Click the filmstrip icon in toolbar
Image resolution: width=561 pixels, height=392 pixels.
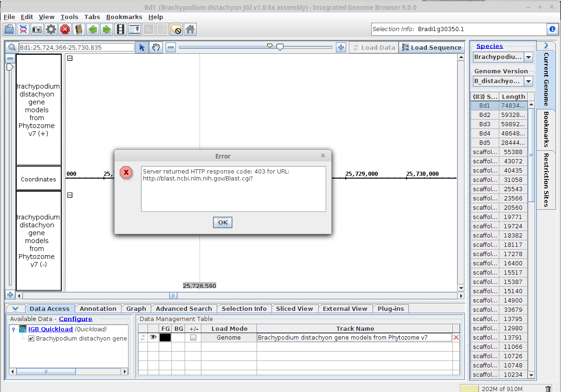click(121, 30)
